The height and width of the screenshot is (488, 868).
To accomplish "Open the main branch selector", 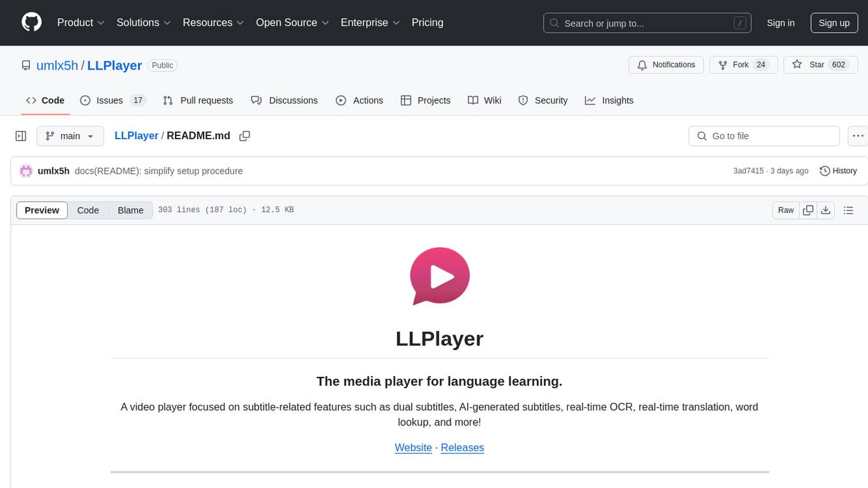I will click(x=70, y=136).
